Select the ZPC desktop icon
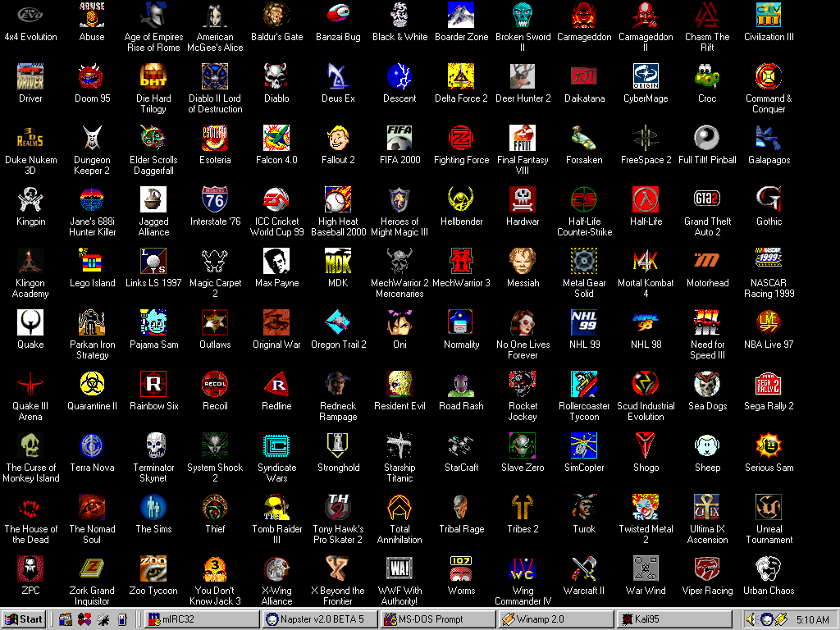Viewport: 840px width, 630px height. pos(30,569)
